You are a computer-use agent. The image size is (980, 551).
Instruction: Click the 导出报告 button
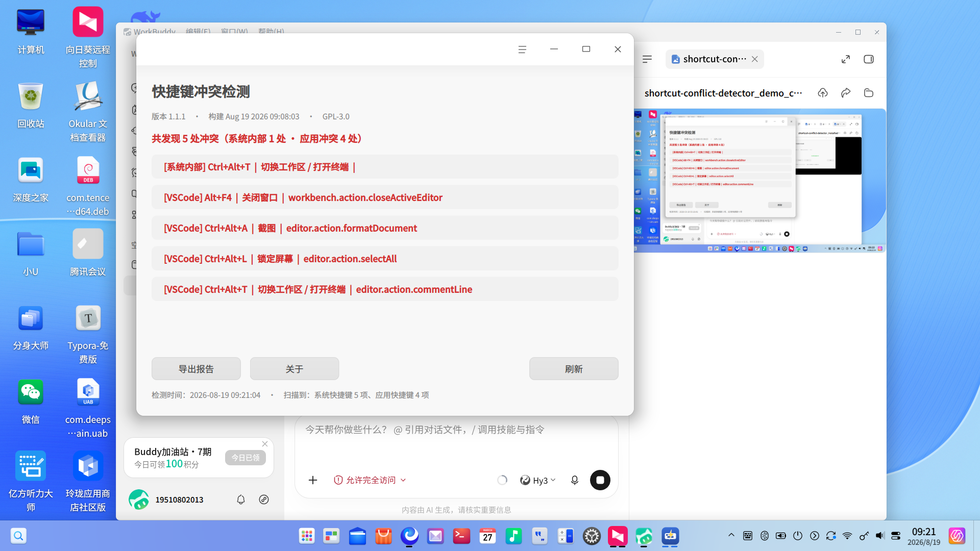tap(196, 368)
